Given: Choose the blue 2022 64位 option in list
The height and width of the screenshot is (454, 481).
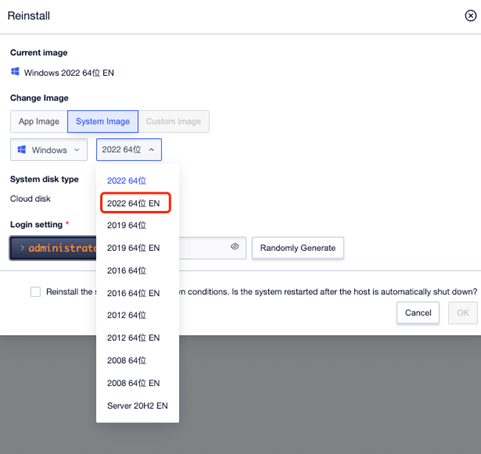Looking at the screenshot, I should (127, 181).
